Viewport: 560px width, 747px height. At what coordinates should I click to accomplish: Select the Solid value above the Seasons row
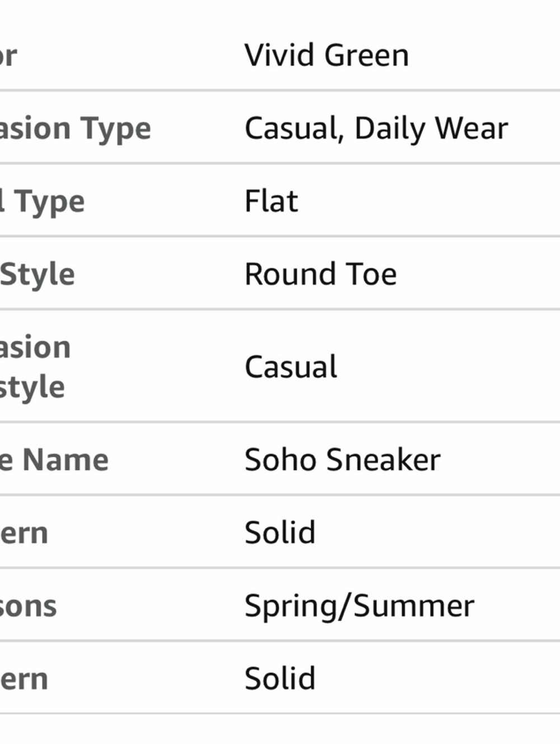pyautogui.click(x=280, y=532)
